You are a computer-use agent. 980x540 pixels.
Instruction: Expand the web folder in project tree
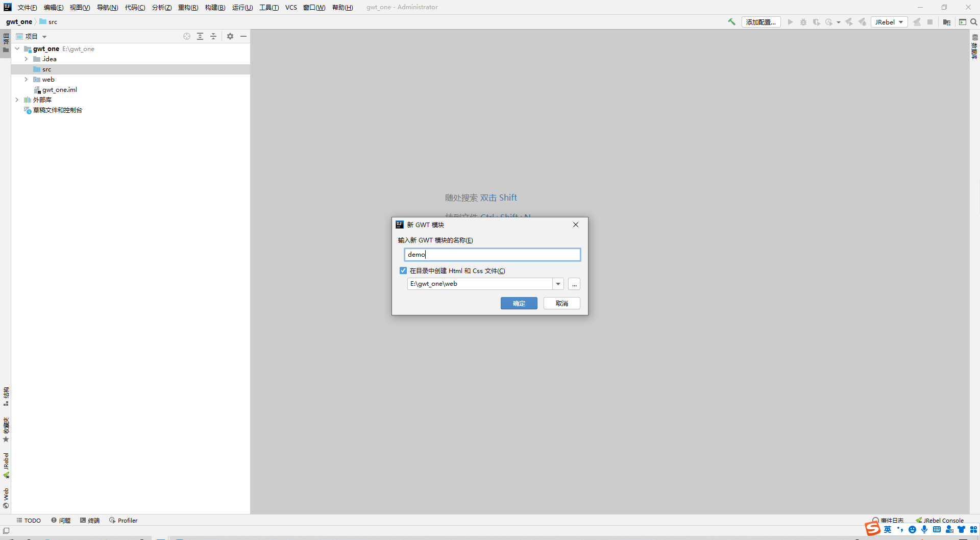[x=26, y=79]
